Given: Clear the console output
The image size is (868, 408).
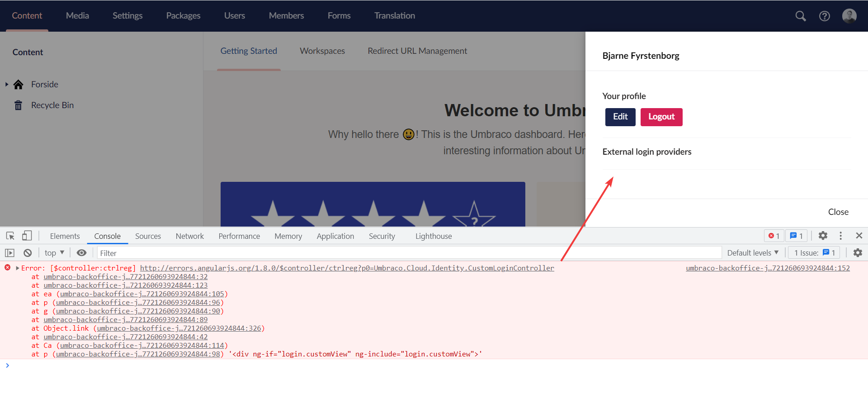Looking at the screenshot, I should [x=27, y=252].
